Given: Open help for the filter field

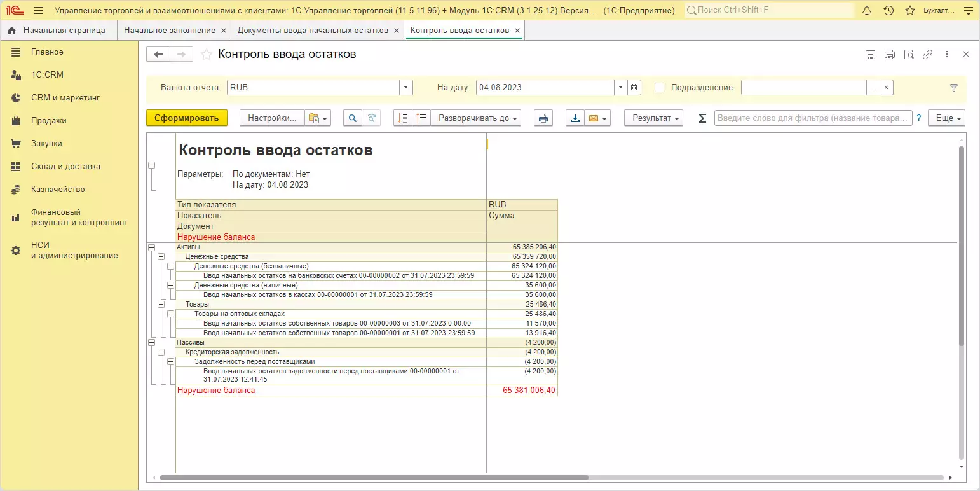Looking at the screenshot, I should click(x=918, y=118).
